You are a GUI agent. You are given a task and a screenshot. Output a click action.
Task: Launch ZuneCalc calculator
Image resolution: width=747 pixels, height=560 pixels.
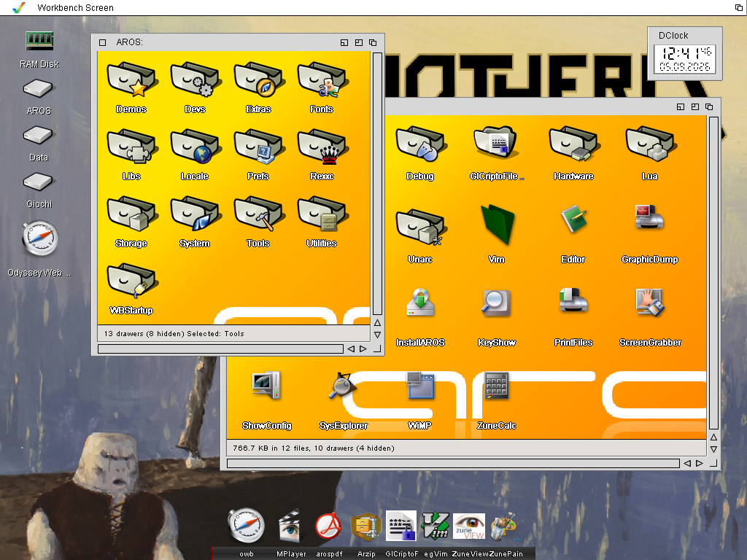pos(496,385)
